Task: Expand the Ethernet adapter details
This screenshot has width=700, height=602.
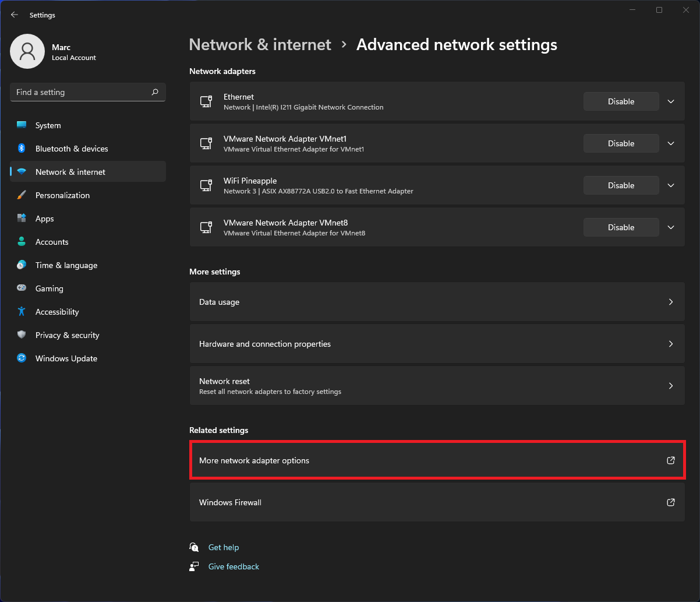Action: [670, 101]
